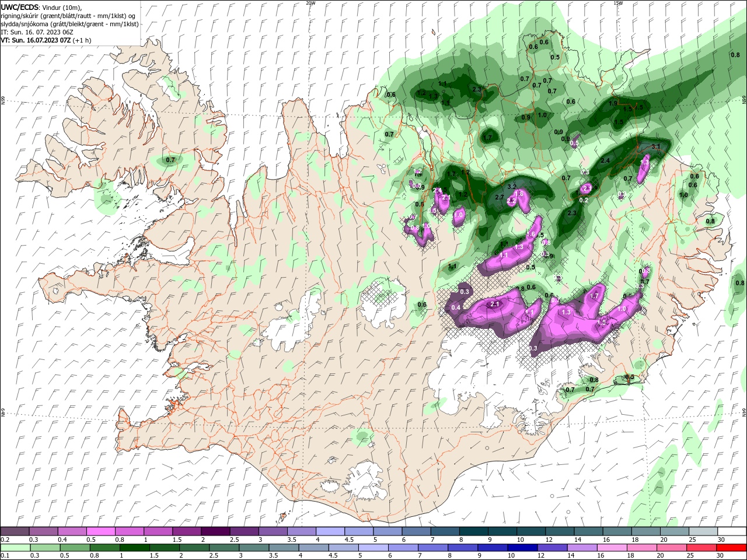Viewport: 747px width, 560px height.
Task: Click the bright pink 0.5 snow legend swatch
Action: click(100, 531)
